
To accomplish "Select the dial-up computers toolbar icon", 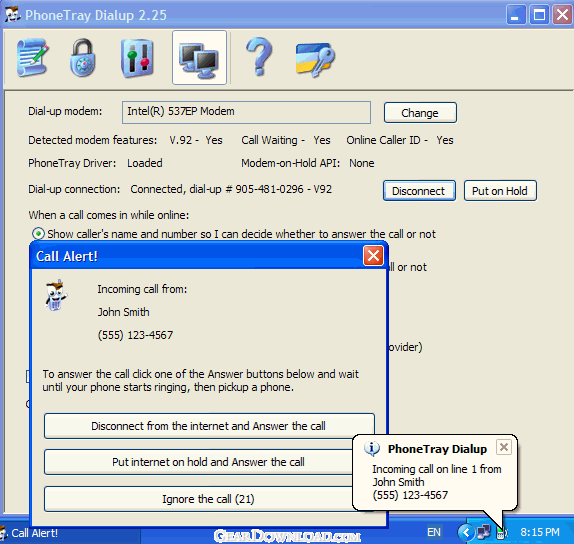I will point(199,57).
